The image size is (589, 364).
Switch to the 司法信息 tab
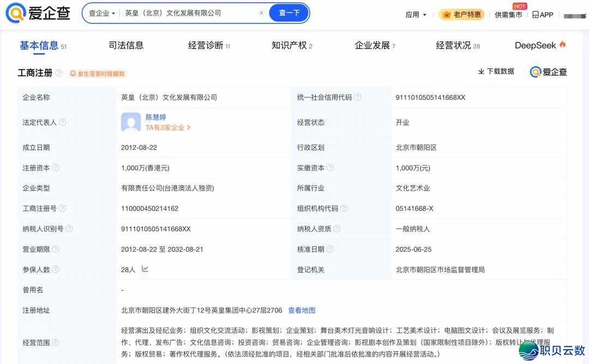click(126, 45)
